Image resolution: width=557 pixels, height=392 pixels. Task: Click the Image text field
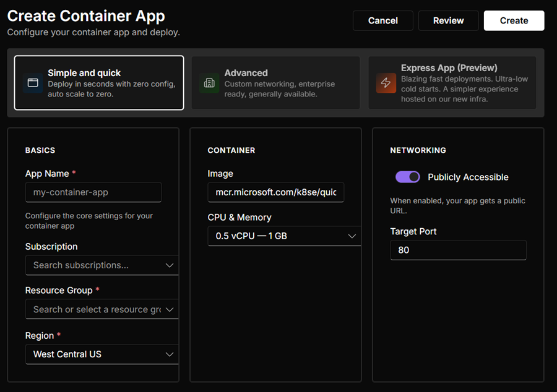click(x=275, y=192)
